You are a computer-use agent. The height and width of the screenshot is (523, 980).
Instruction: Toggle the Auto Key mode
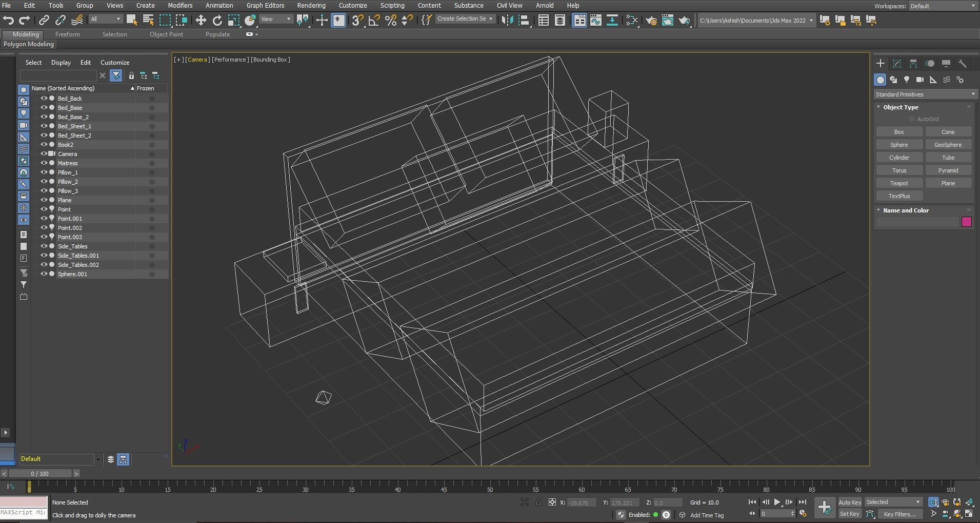coord(850,502)
